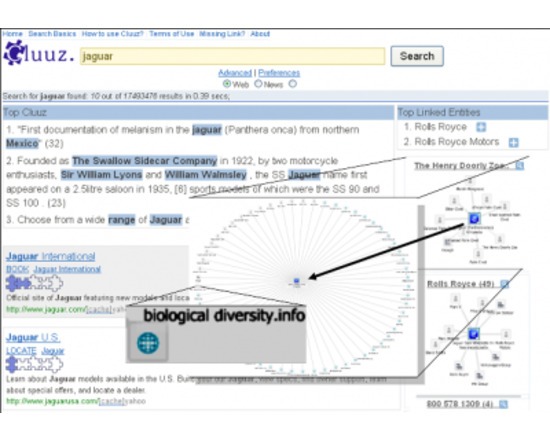Image resolution: width=550 pixels, height=440 pixels.
Task: Select the News radio button
Action: click(x=258, y=84)
